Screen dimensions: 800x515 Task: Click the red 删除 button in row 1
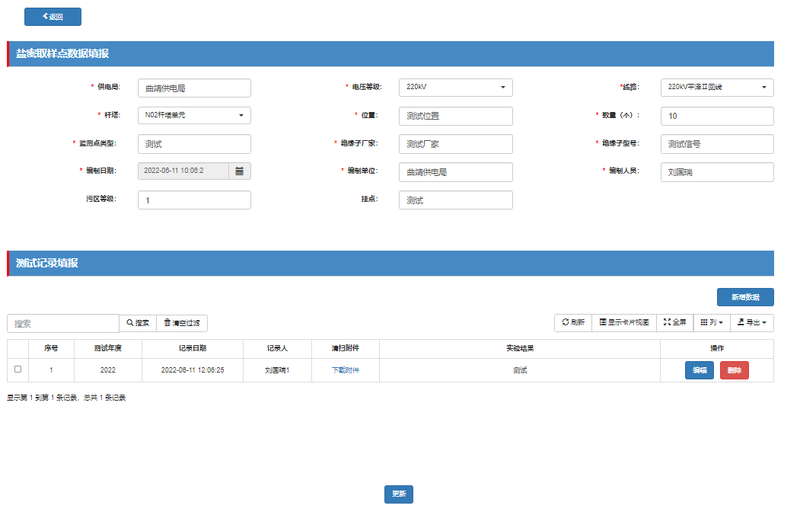[734, 370]
